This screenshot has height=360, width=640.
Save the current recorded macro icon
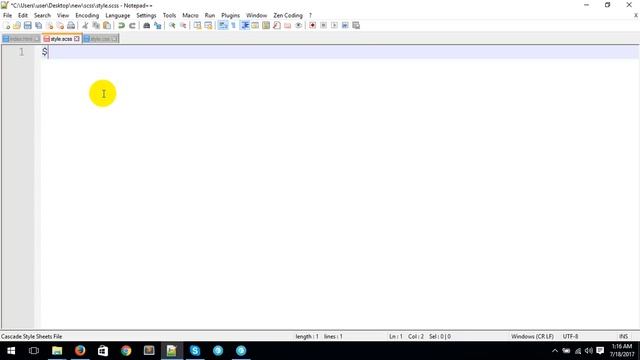click(x=356, y=25)
